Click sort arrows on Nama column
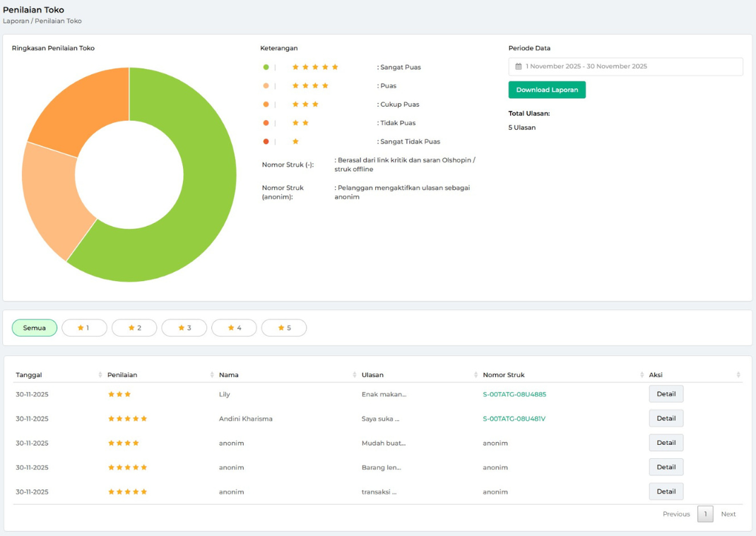Screen dimensions: 756x536 pos(355,375)
